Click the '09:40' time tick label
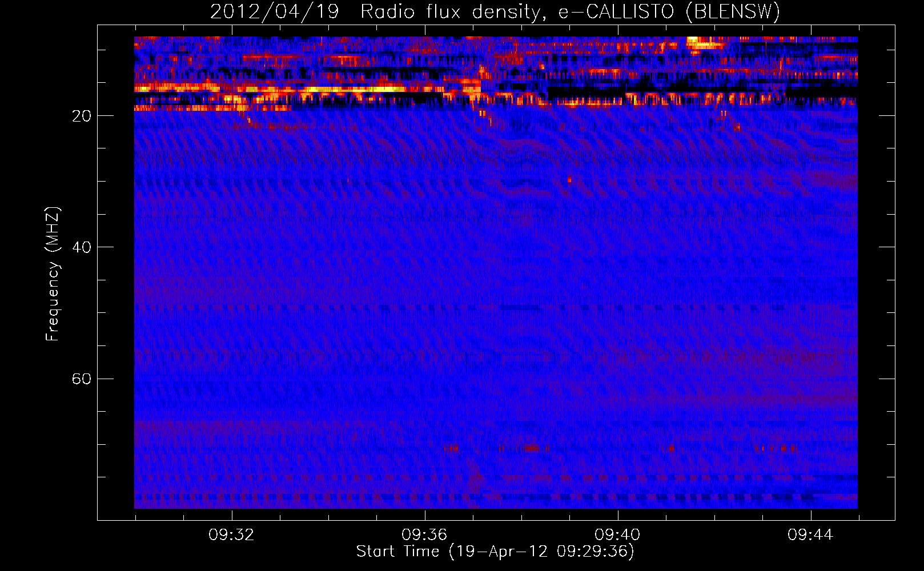 pyautogui.click(x=617, y=535)
